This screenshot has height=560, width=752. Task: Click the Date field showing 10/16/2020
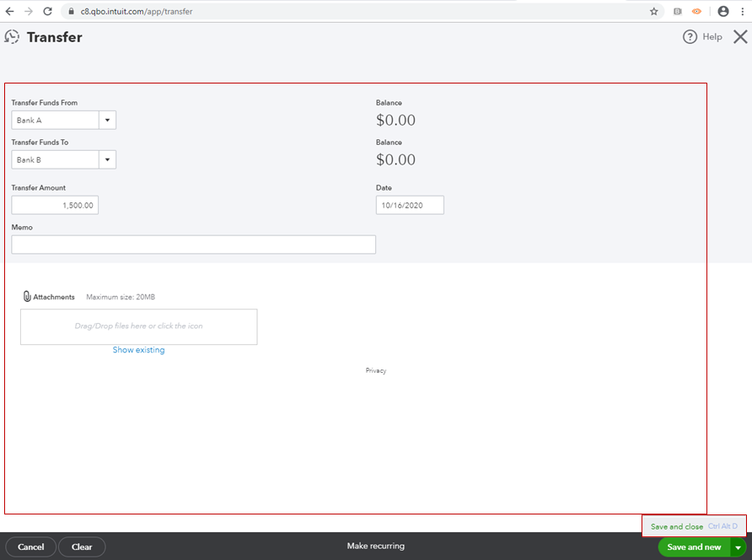point(410,206)
